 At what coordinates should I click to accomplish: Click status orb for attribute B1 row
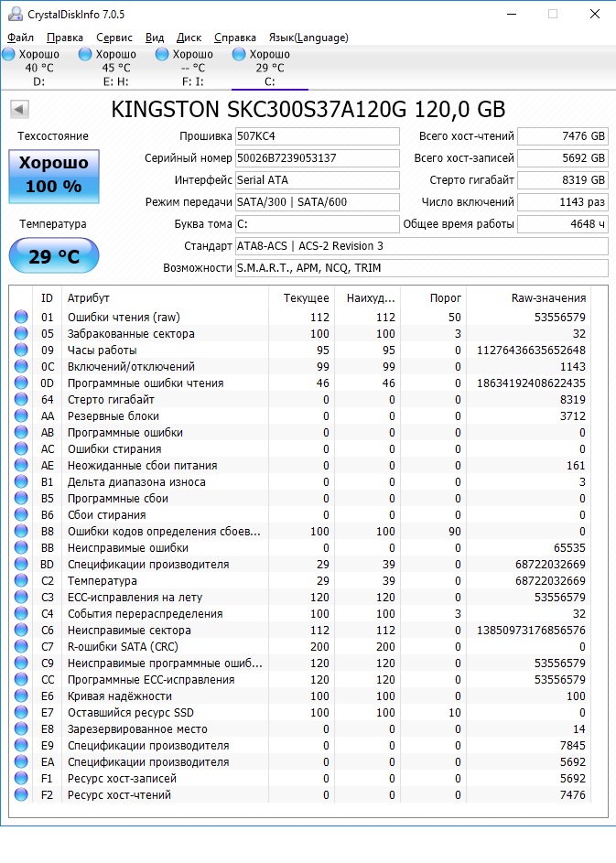click(x=21, y=481)
